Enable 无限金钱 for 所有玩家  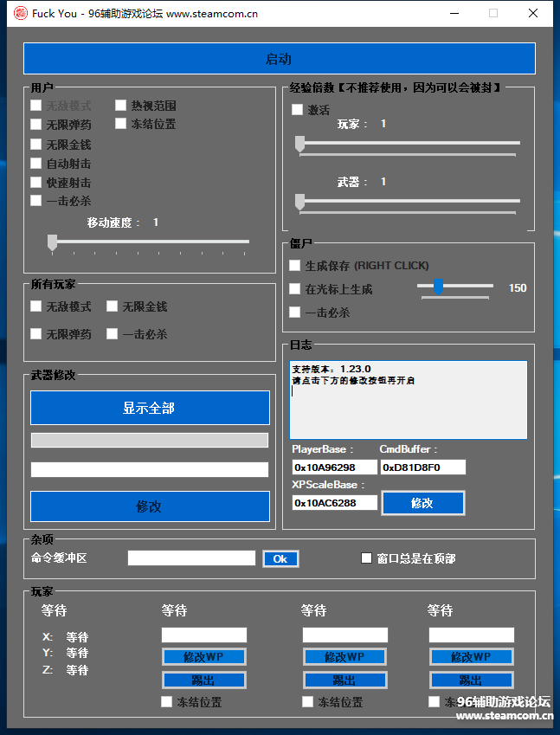click(112, 306)
